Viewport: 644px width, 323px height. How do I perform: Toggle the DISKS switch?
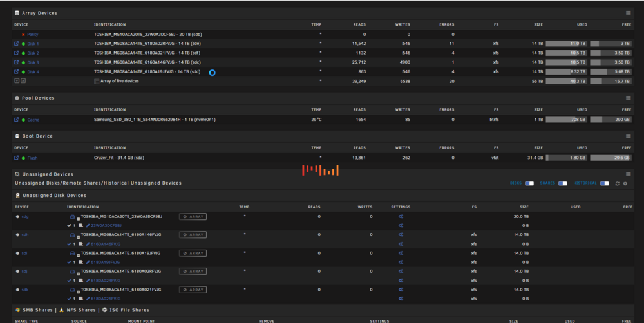529,183
